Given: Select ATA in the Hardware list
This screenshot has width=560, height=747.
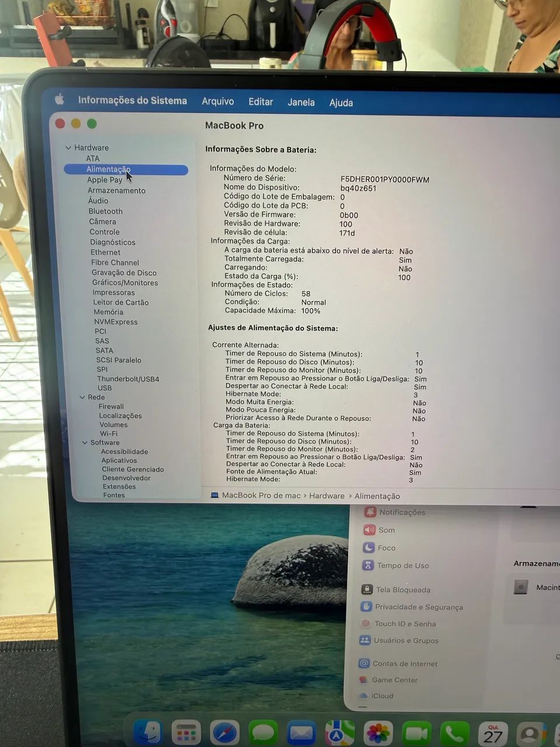Looking at the screenshot, I should [x=93, y=158].
